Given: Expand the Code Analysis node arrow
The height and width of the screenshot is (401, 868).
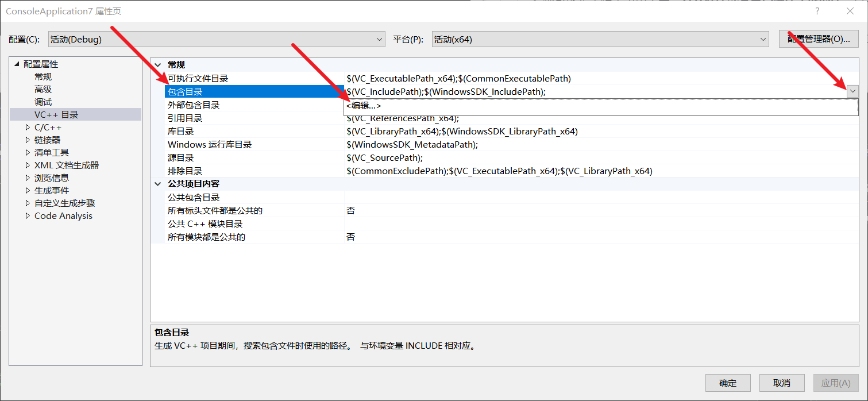Looking at the screenshot, I should 28,215.
